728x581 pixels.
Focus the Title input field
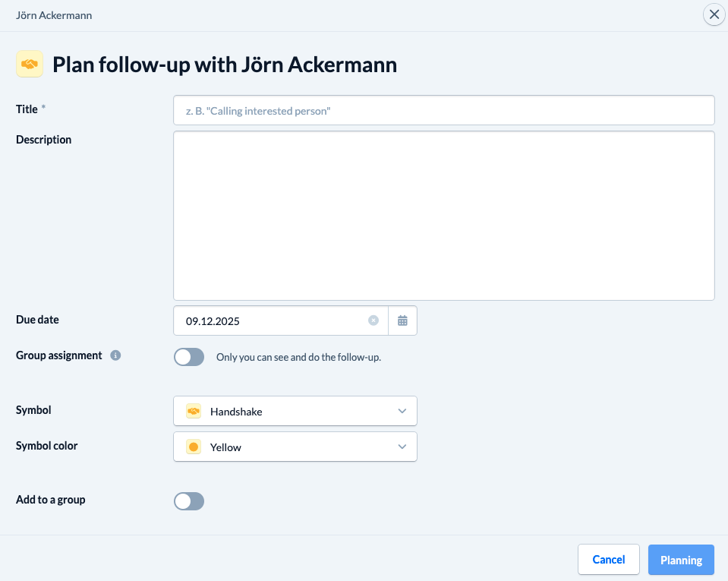click(x=443, y=110)
